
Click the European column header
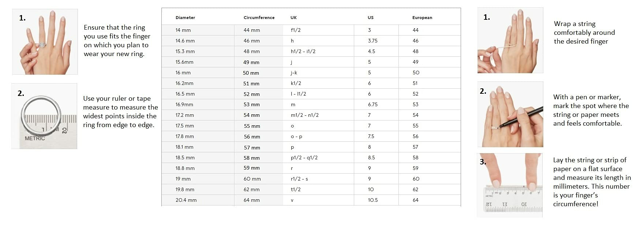(422, 18)
